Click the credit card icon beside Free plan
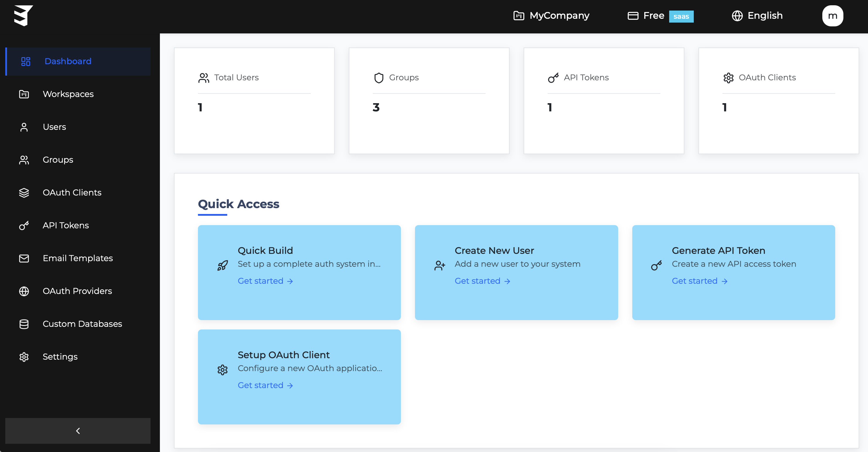868x452 pixels. [633, 16]
